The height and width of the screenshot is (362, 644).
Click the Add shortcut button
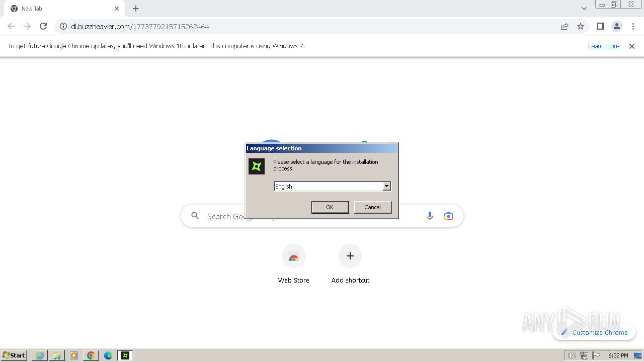point(350,264)
